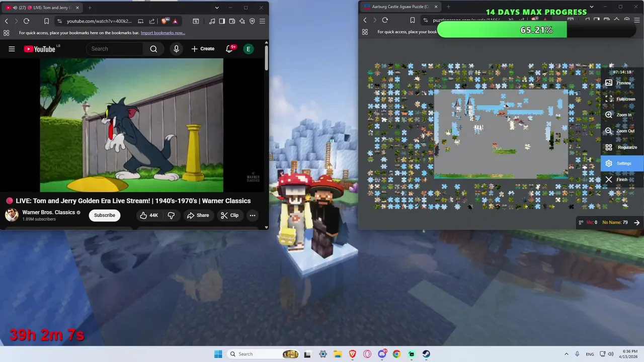The height and width of the screenshot is (362, 644).
Task: Open the YouTube Create menu
Action: coord(203,49)
